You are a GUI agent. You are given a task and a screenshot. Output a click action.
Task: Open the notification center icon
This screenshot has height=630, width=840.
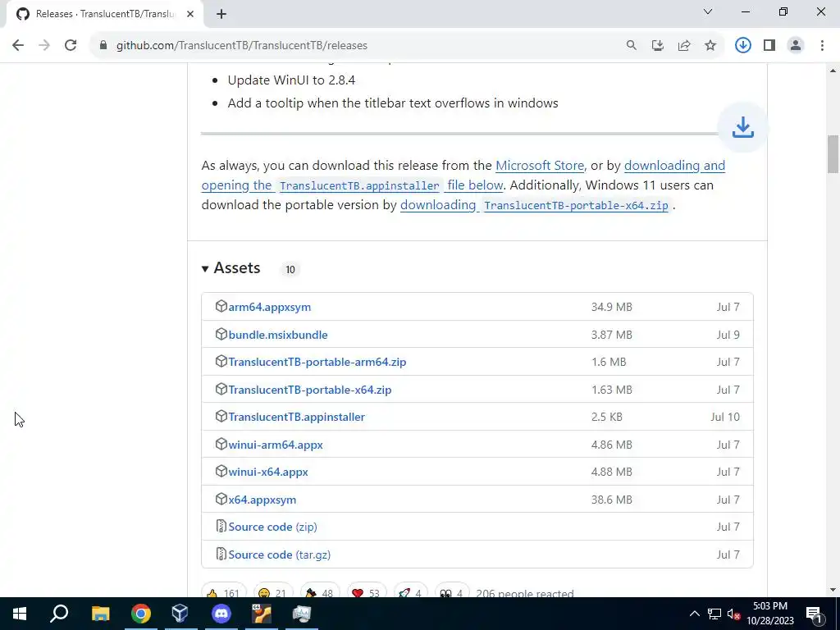[x=813, y=614]
